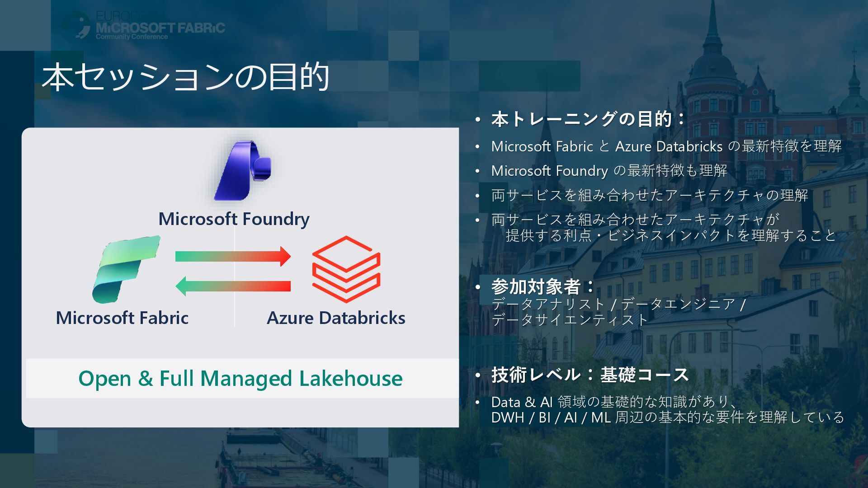The image size is (868, 488).
Task: Click the 参加対象者 heading
Action: coord(542,286)
